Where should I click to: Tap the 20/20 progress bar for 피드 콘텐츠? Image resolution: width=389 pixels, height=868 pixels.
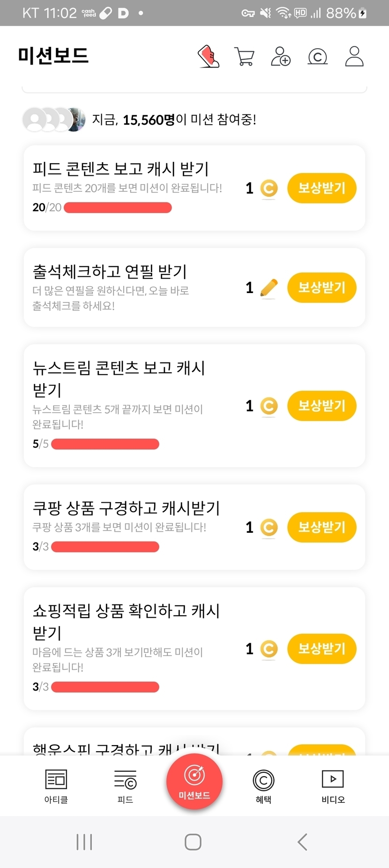118,208
